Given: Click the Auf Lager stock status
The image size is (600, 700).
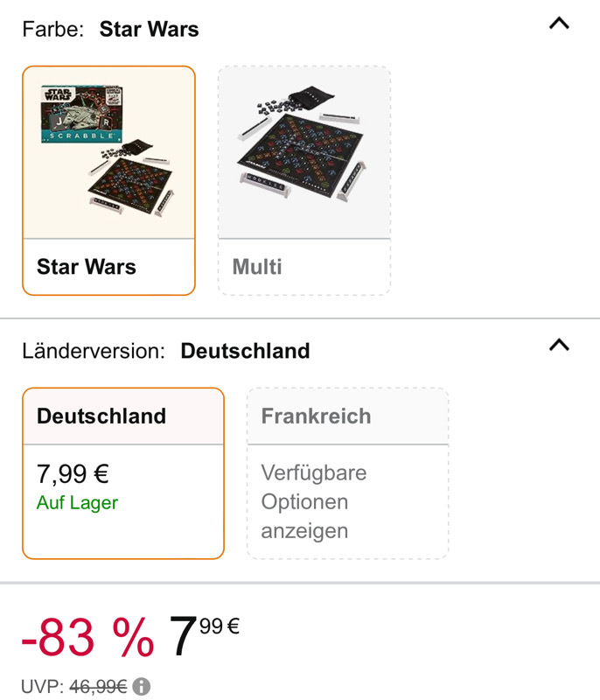Looking at the screenshot, I should (x=77, y=502).
